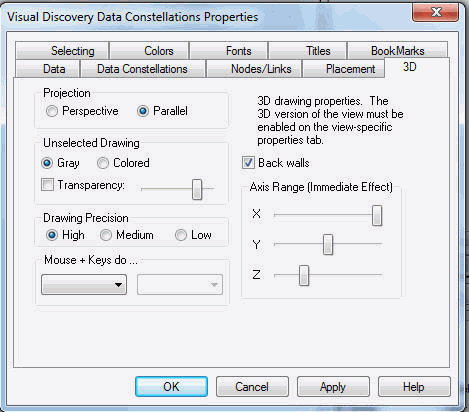This screenshot has height=412, width=469.
Task: Click the Y axis range slider thumb
Action: [x=328, y=244]
